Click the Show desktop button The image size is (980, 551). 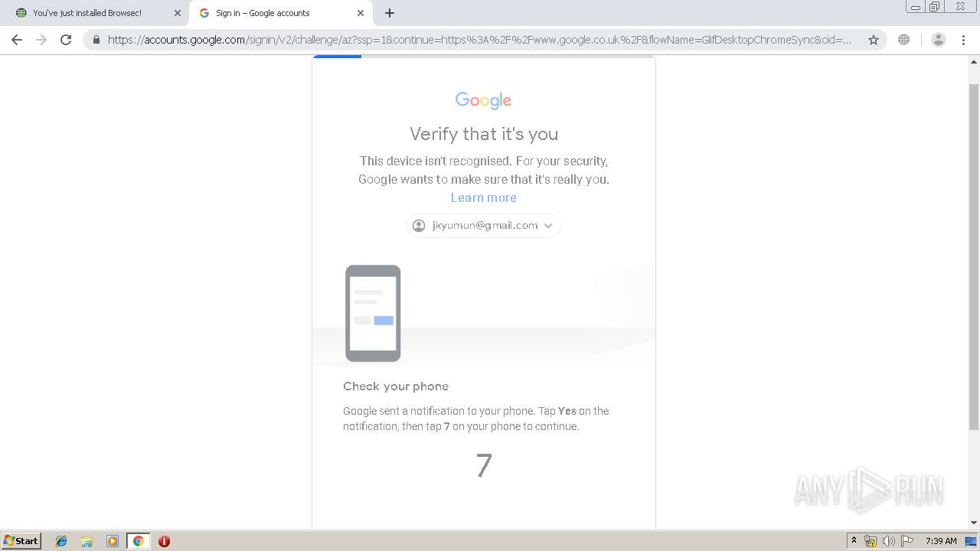tap(972, 541)
